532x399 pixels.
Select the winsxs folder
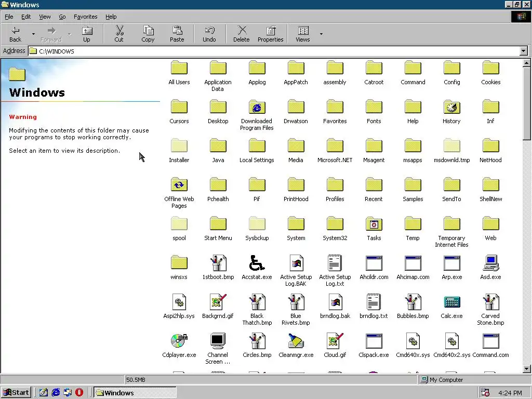[x=179, y=268]
